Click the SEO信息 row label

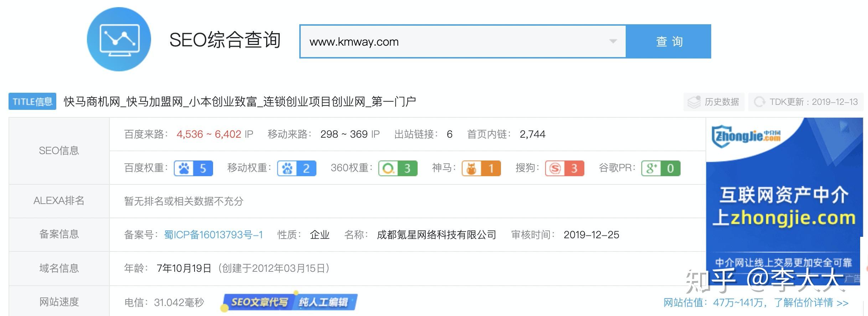pyautogui.click(x=59, y=151)
